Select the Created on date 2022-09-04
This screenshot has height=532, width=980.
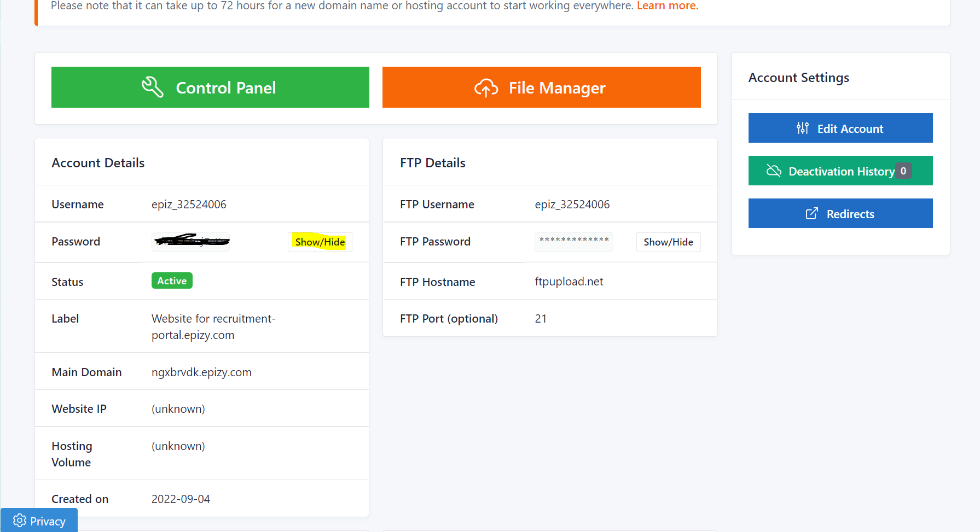click(x=181, y=499)
